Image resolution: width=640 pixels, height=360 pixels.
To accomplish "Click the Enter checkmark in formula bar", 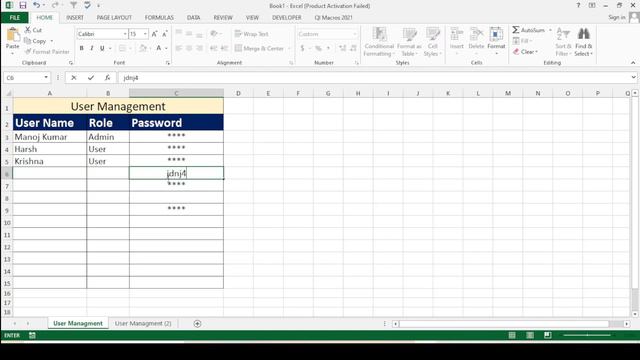I will [91, 78].
